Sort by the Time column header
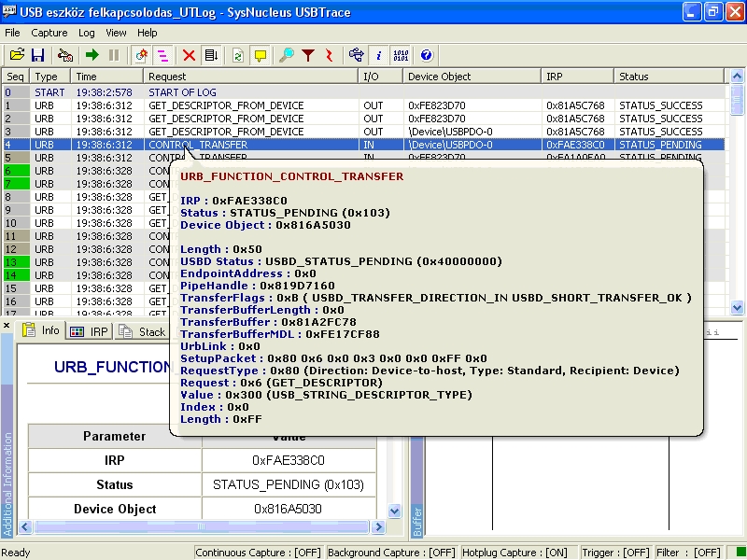Screen dimensions: 747x560 tap(106, 77)
